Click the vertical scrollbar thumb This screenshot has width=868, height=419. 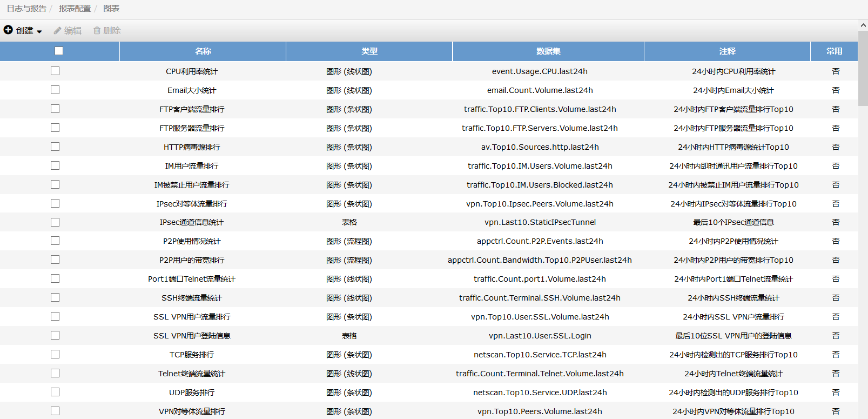[x=863, y=68]
